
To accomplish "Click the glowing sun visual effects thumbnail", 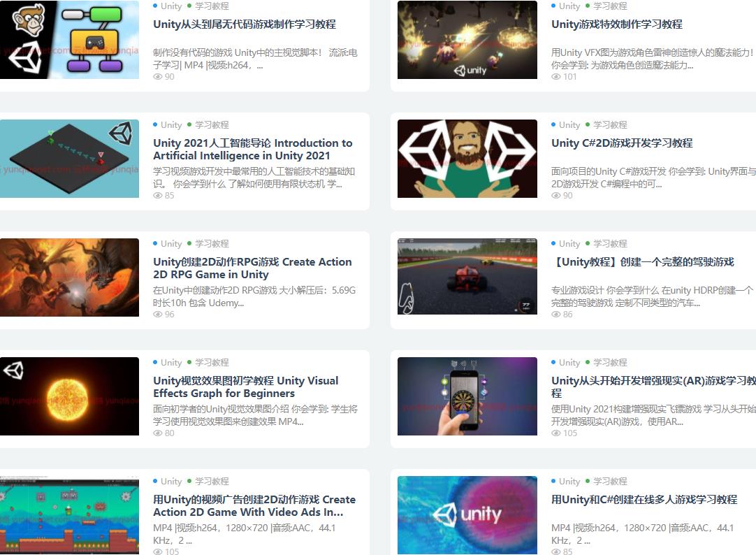I will pos(69,396).
